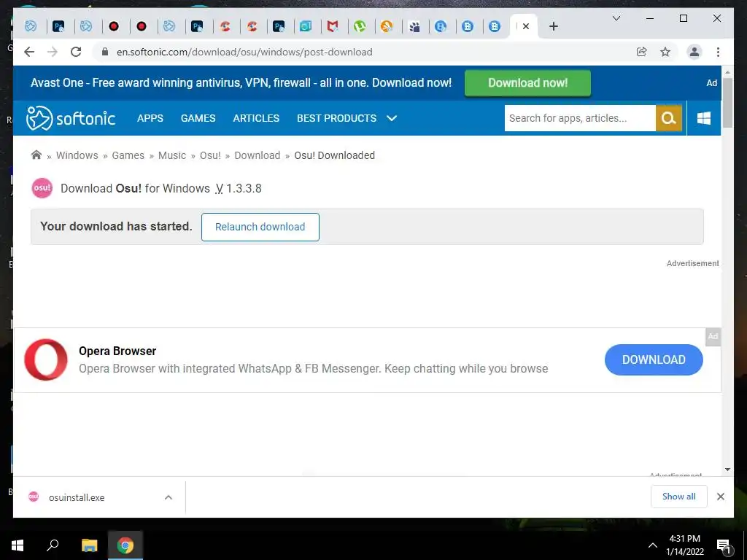The height and width of the screenshot is (560, 747).
Task: Open the Music breadcrumb link
Action: pyautogui.click(x=172, y=155)
